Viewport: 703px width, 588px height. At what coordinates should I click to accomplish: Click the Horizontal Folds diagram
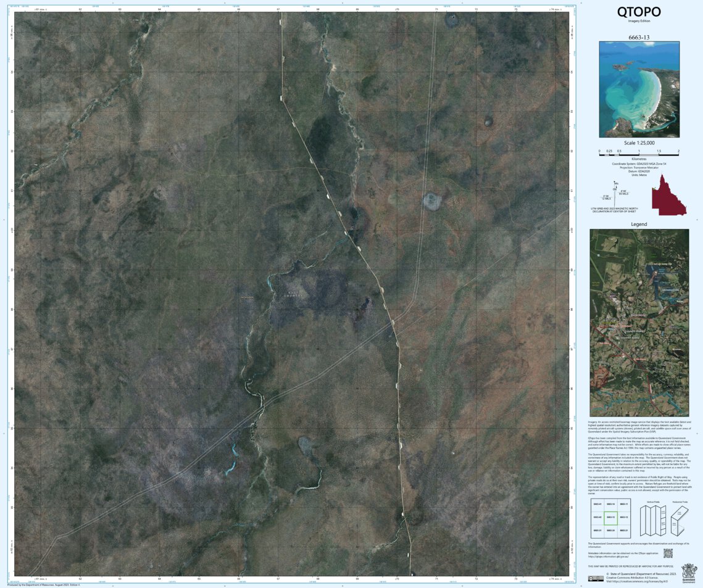(x=679, y=520)
